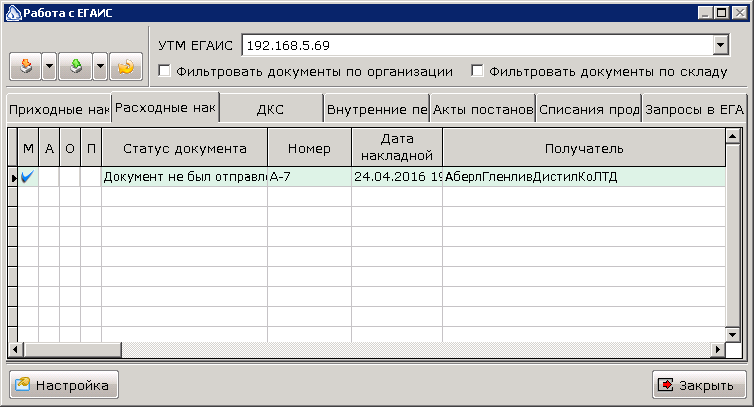Viewport: 754px width, 407px height.
Task: Open the ДКС tab
Action: 271,110
